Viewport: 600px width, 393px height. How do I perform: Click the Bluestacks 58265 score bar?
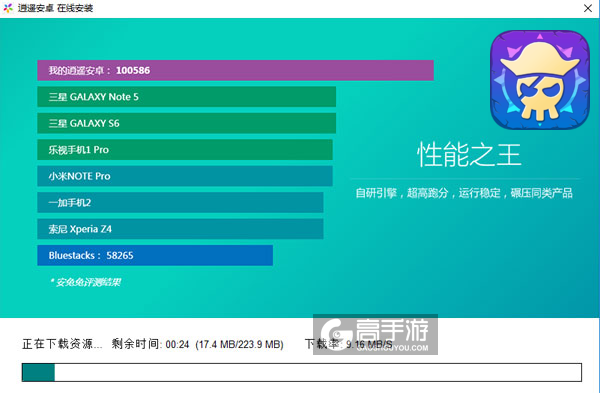pos(155,255)
